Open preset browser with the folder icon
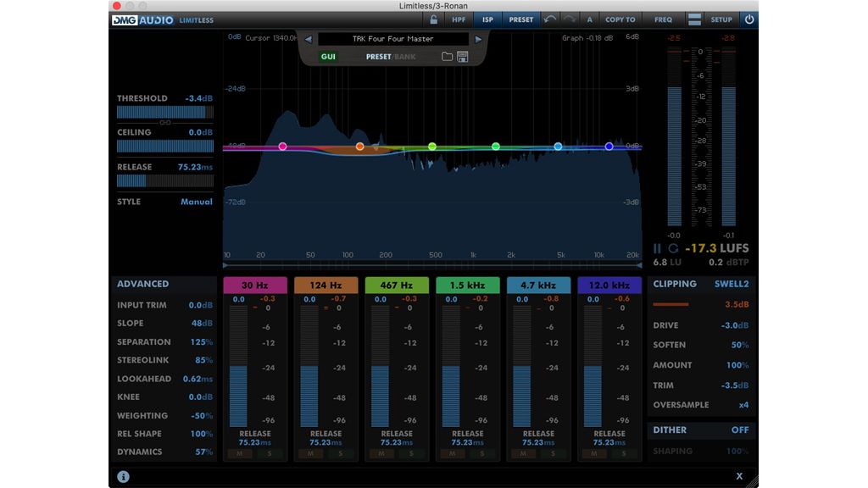This screenshot has width=868, height=488. [x=447, y=56]
